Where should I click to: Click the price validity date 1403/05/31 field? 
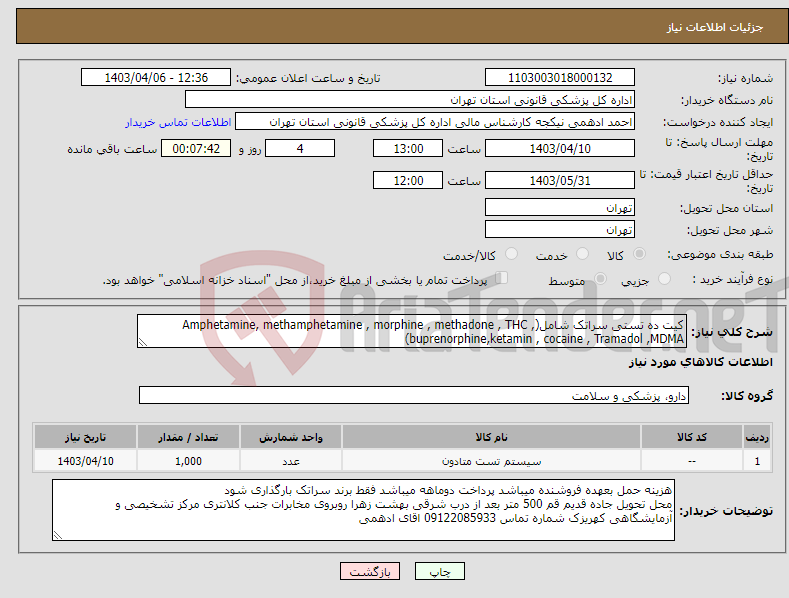(560, 180)
